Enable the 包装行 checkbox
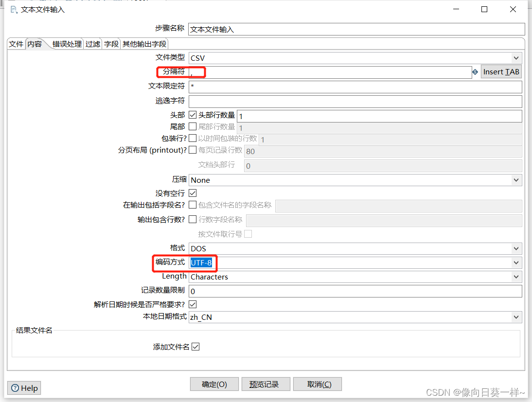 [x=193, y=138]
